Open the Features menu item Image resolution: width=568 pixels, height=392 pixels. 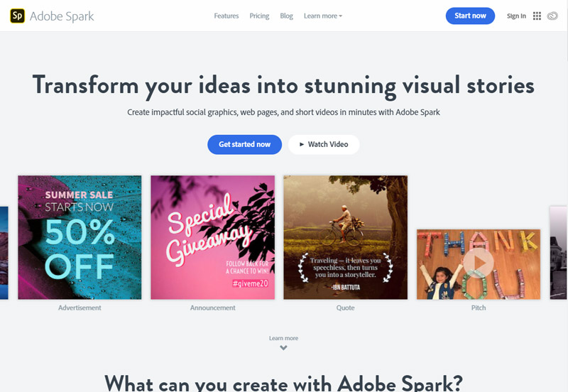click(226, 16)
